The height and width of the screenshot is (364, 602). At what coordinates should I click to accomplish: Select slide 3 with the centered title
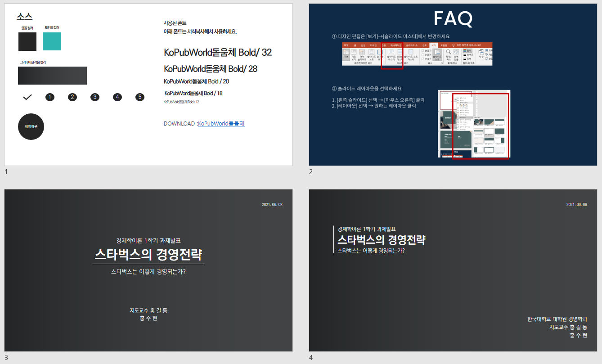pyautogui.click(x=148, y=270)
